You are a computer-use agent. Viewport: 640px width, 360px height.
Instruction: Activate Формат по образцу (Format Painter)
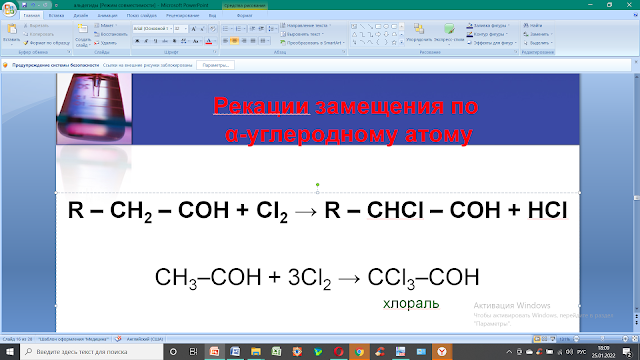coord(46,43)
